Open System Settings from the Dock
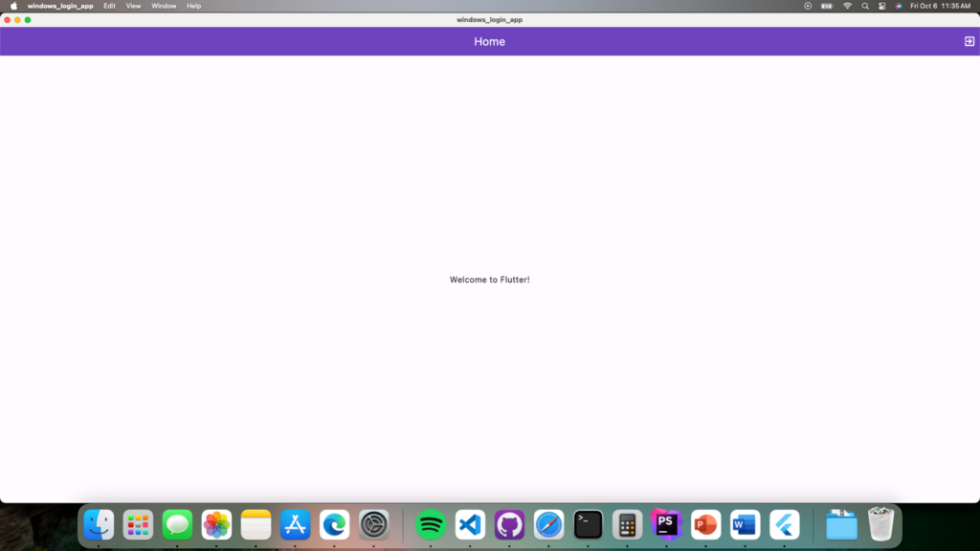 [372, 524]
